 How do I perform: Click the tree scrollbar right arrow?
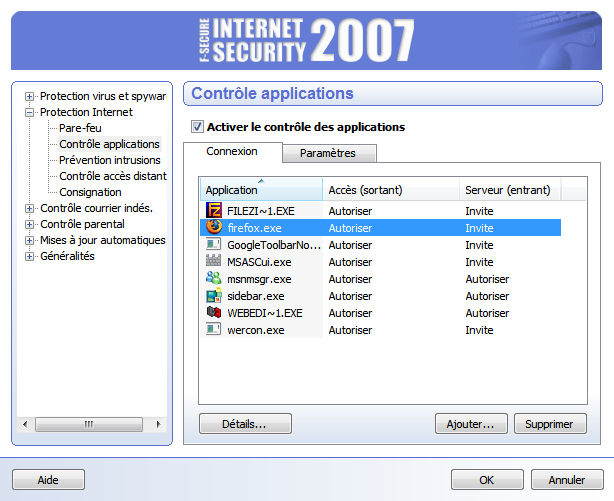159,424
